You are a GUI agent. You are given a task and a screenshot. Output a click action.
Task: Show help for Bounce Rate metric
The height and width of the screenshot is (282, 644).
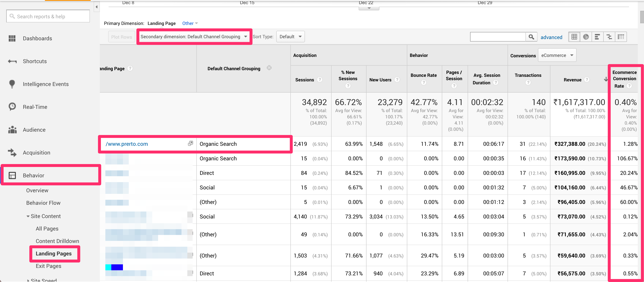point(424,82)
